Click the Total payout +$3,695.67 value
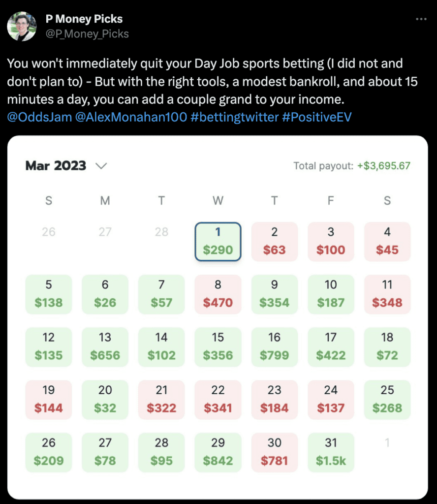Viewport: 437px width, 504px height. click(384, 166)
